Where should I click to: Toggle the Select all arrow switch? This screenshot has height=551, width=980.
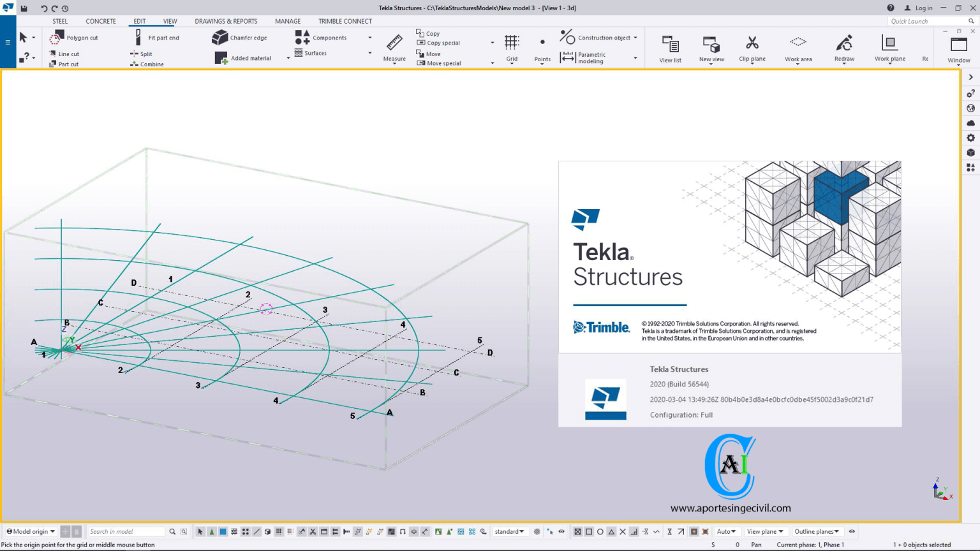point(200,531)
